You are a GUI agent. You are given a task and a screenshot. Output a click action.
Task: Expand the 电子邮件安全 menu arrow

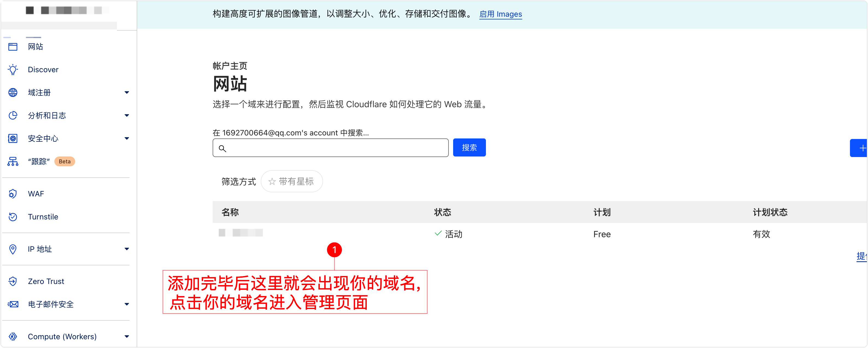click(127, 304)
